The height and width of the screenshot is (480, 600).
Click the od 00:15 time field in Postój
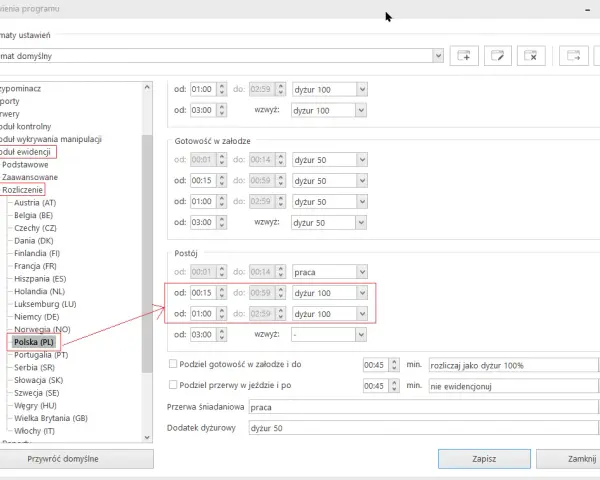pos(203,293)
